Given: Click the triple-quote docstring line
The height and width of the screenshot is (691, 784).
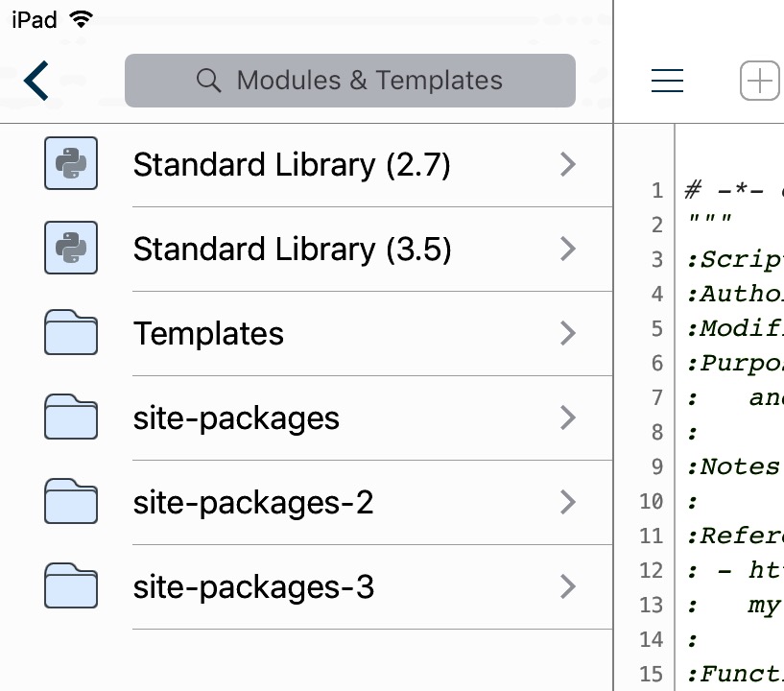Looking at the screenshot, I should pos(710,219).
